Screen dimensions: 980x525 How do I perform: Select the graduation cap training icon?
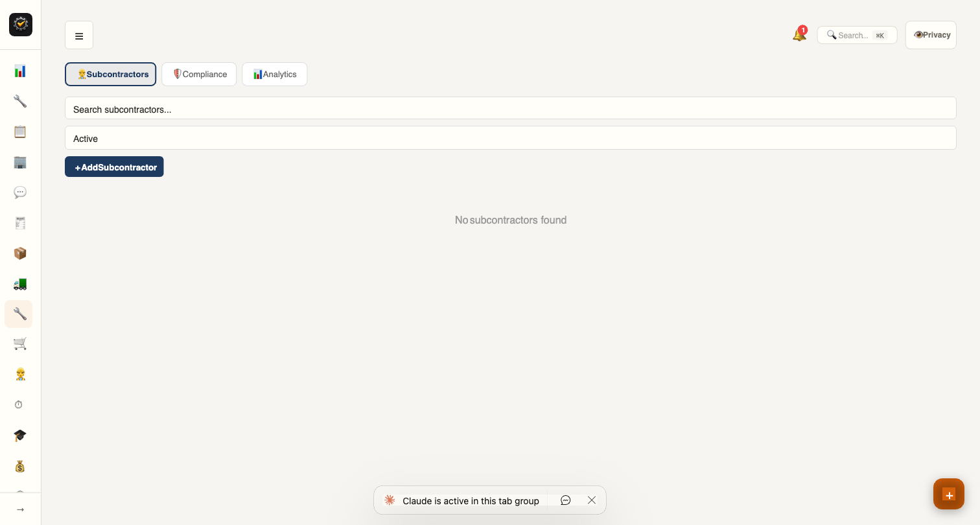point(20,436)
